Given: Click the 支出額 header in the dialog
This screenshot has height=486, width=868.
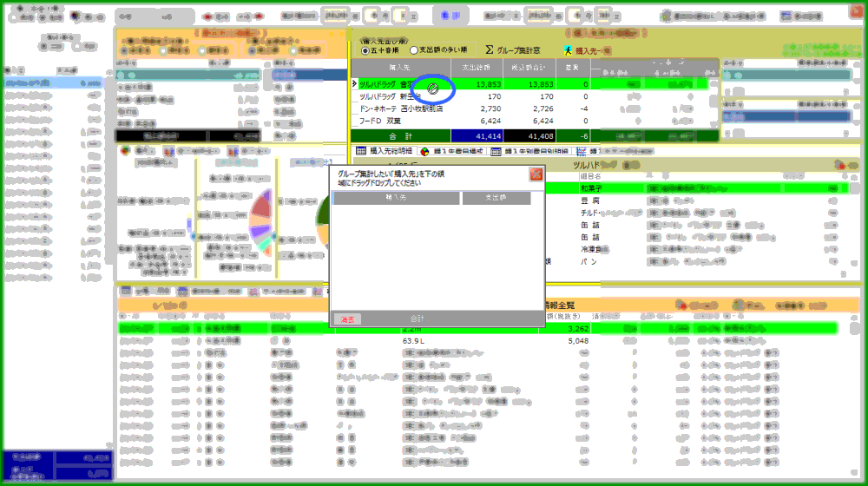Looking at the screenshot, I should click(496, 198).
